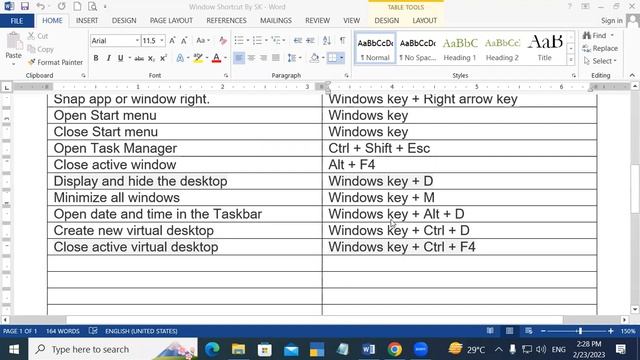Open Text Effects letter A icon
Screen dimensions: 640x360
[x=180, y=58]
